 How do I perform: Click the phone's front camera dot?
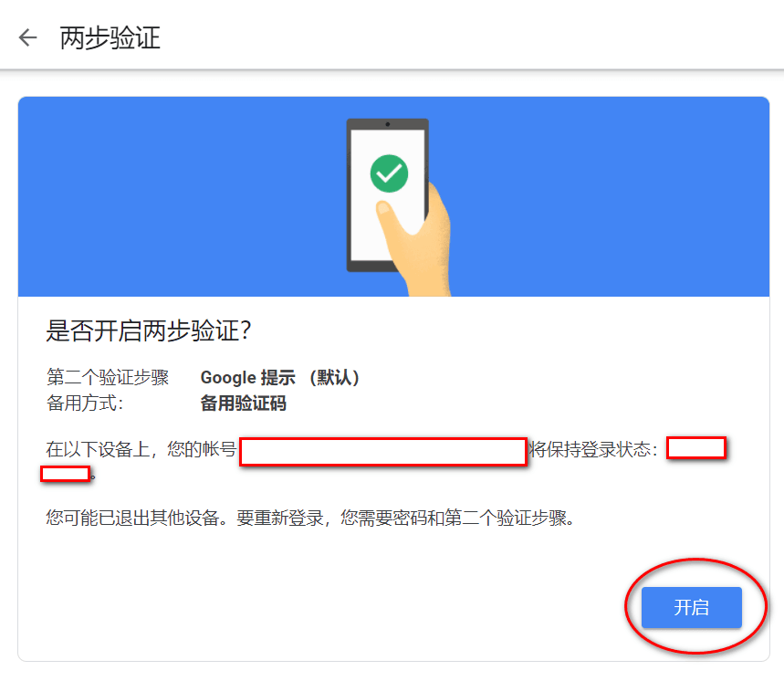pyautogui.click(x=388, y=124)
